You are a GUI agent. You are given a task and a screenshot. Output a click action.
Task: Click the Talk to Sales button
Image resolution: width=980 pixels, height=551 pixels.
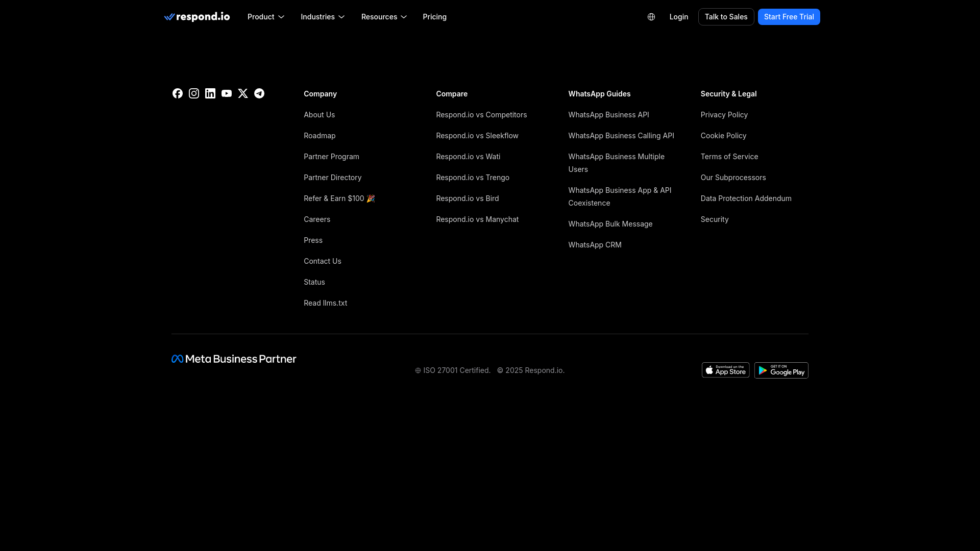pyautogui.click(x=726, y=17)
